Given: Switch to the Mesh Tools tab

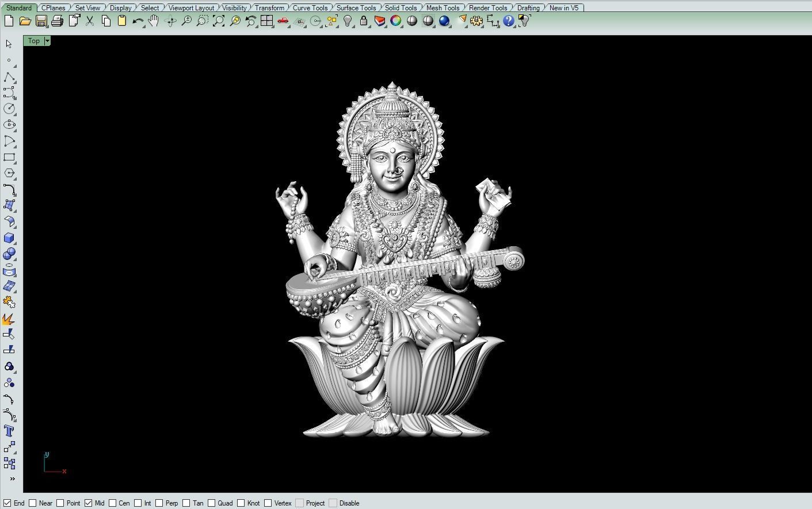Looking at the screenshot, I should coord(443,8).
